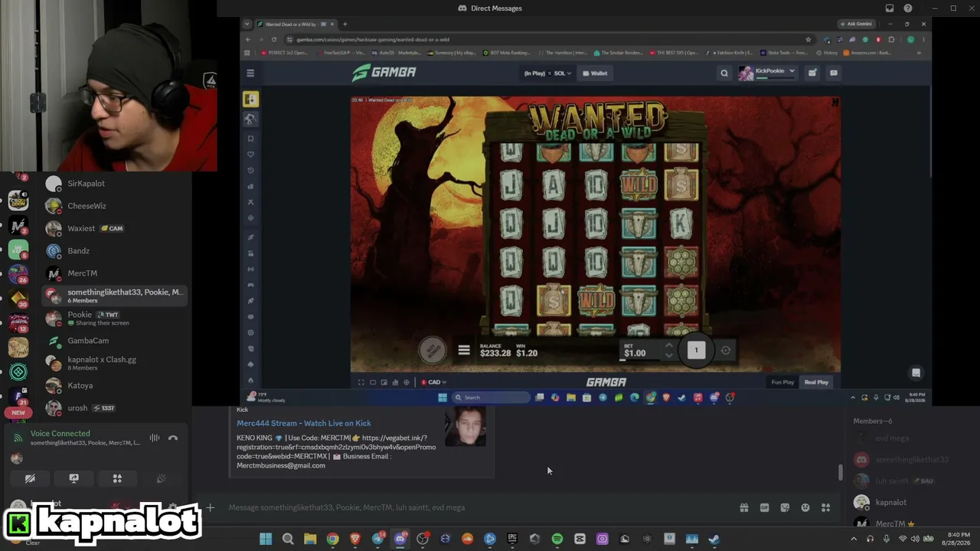
Task: Open File Explorer from taskbar
Action: 310,539
